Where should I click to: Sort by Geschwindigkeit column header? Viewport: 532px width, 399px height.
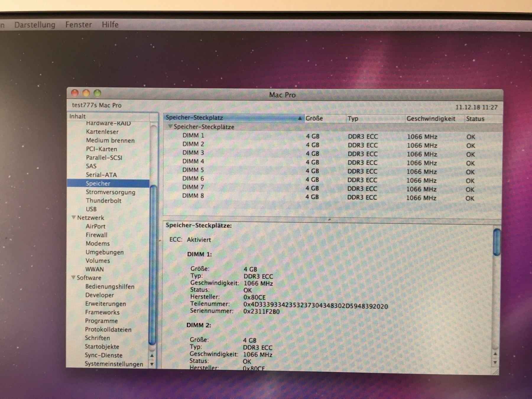tap(434, 119)
